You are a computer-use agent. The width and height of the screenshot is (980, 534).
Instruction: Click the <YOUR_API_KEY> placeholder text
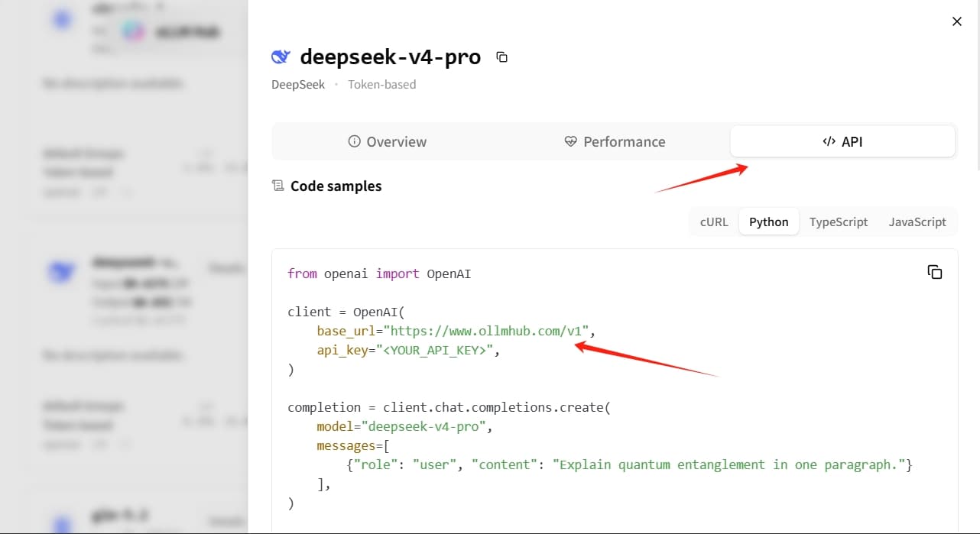pyautogui.click(x=435, y=351)
